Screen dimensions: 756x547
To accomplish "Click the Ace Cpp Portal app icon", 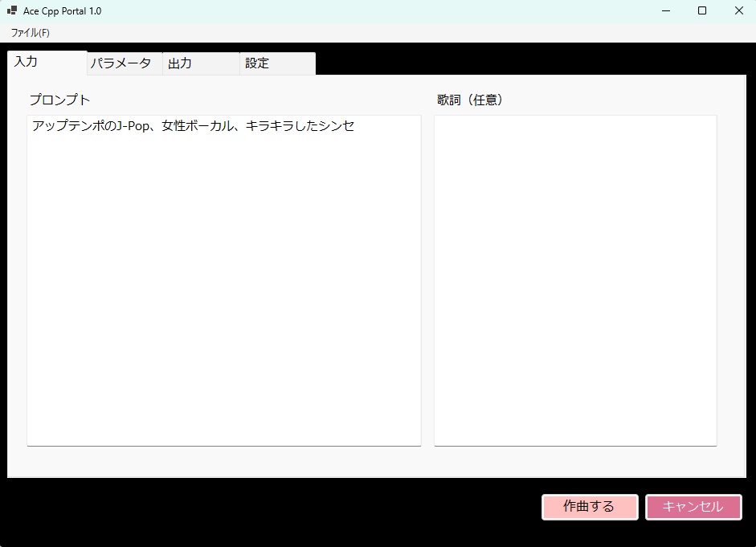I will point(10,10).
